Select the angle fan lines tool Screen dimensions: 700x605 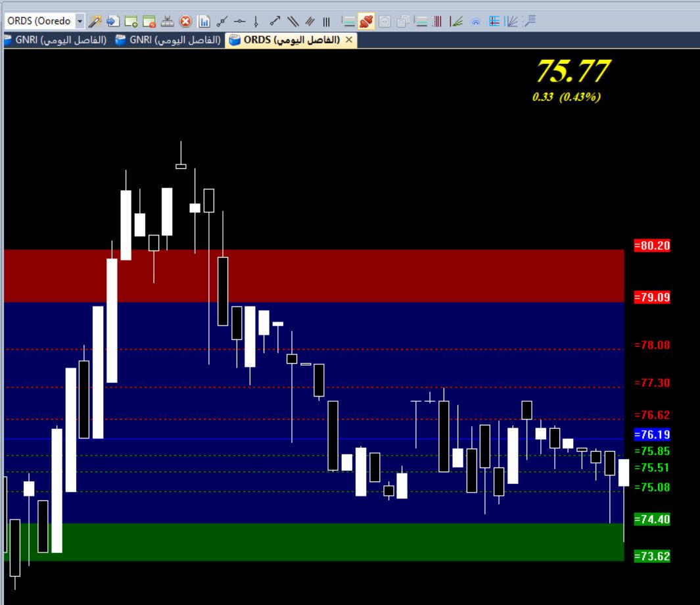tap(455, 21)
